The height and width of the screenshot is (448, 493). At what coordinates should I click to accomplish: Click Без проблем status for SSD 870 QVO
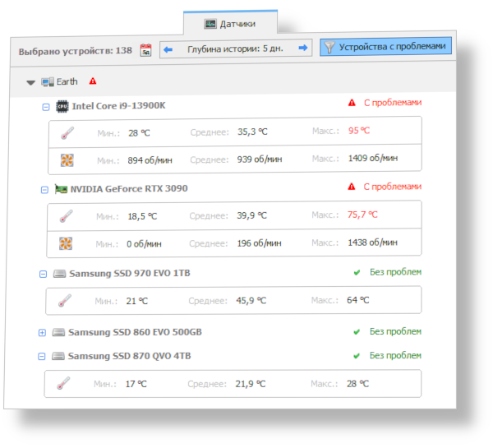(x=395, y=355)
